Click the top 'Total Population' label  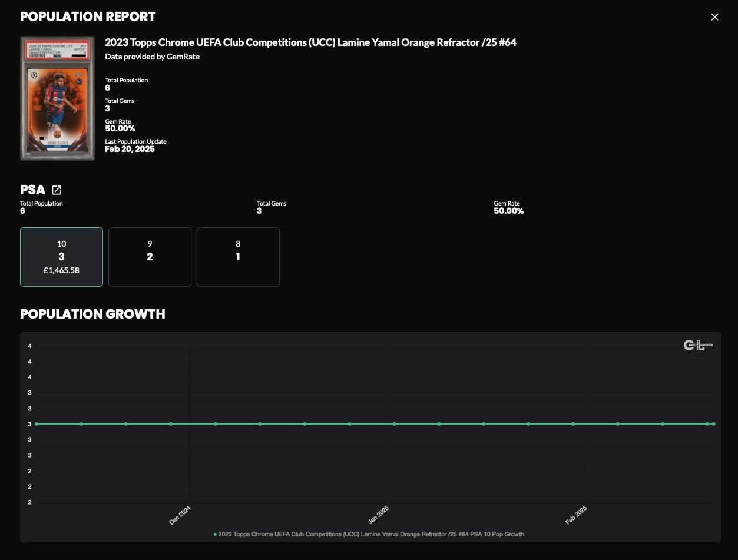click(126, 80)
